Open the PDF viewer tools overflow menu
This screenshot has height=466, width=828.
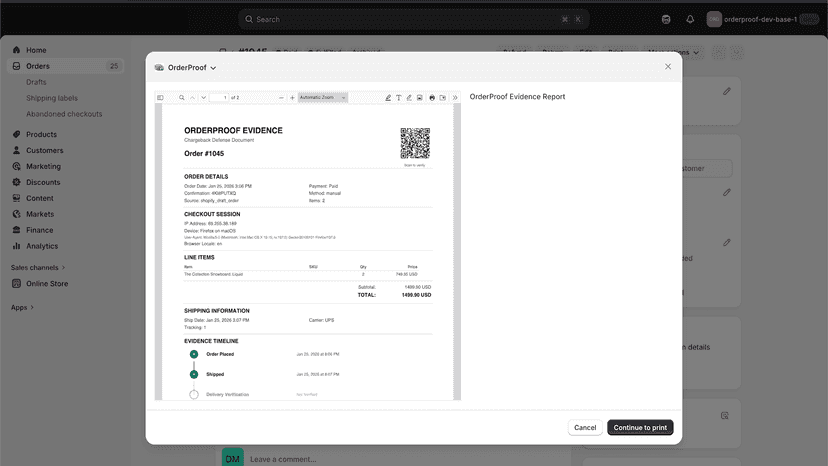coord(455,98)
